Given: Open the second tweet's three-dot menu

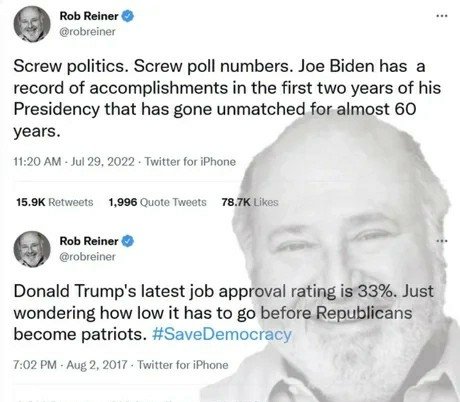Looking at the screenshot, I should [x=442, y=240].
